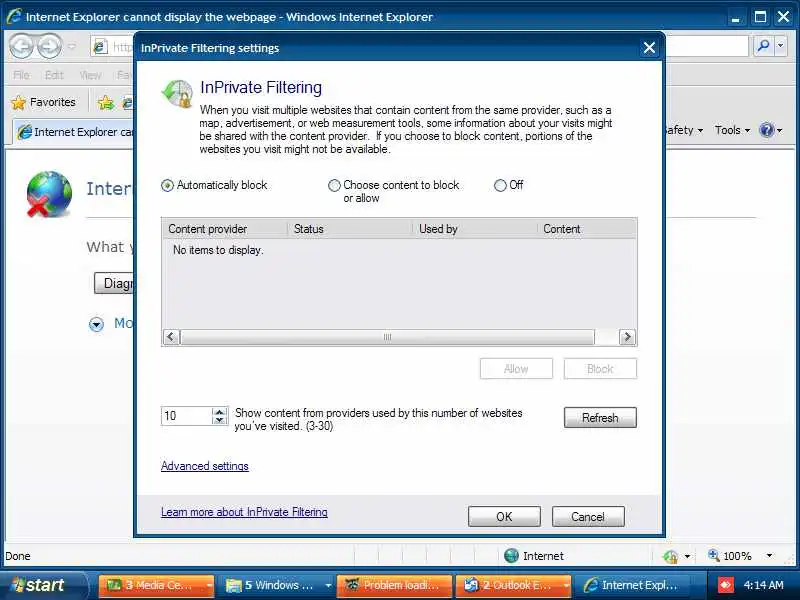Click the Cancel button
The width and height of the screenshot is (800, 600).
pyautogui.click(x=588, y=516)
